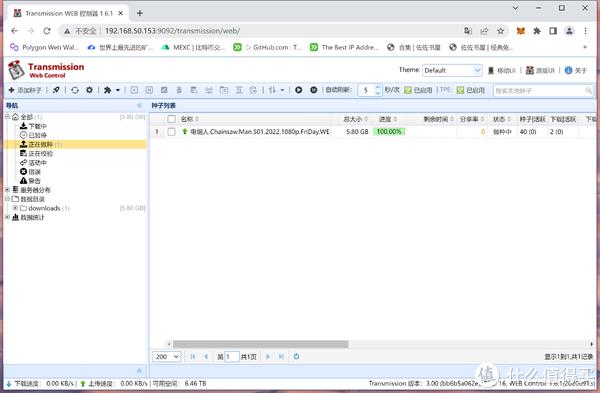Select the downloads folder item
The height and width of the screenshot is (393, 600).
(44, 208)
